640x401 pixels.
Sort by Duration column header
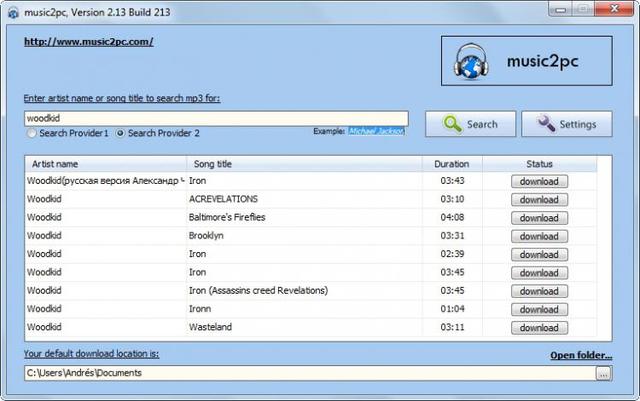click(x=452, y=164)
